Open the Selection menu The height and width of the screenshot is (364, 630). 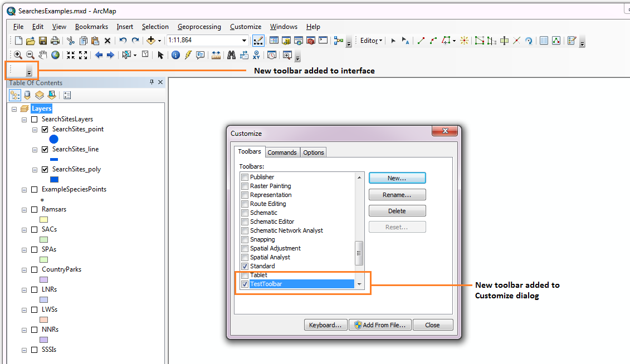(155, 27)
